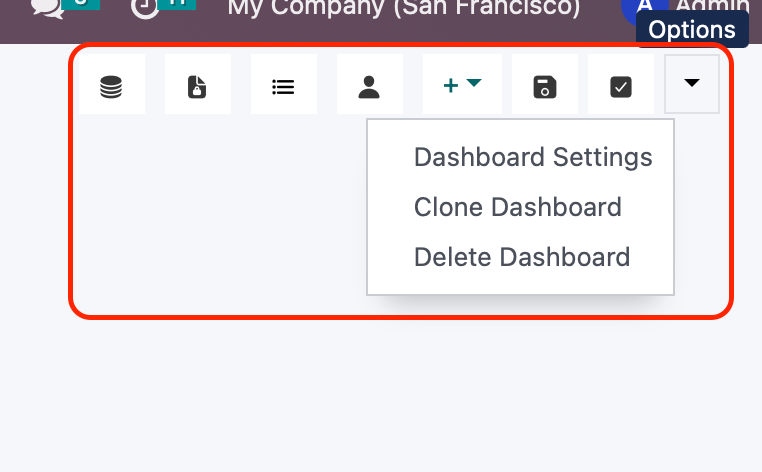This screenshot has width=762, height=472.
Task: Choose Clone Dashboard menu entry
Action: click(518, 207)
